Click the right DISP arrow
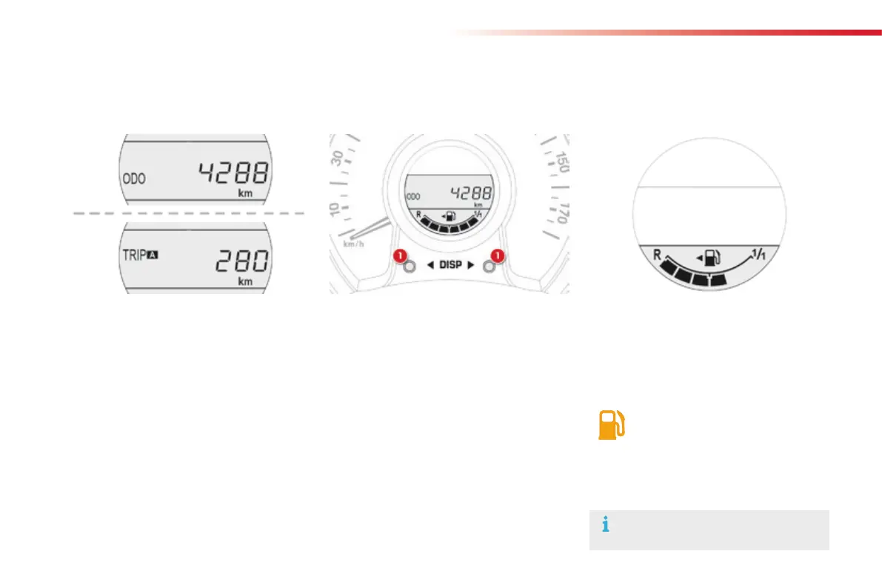Screen dimensions: 882x588 (471, 265)
